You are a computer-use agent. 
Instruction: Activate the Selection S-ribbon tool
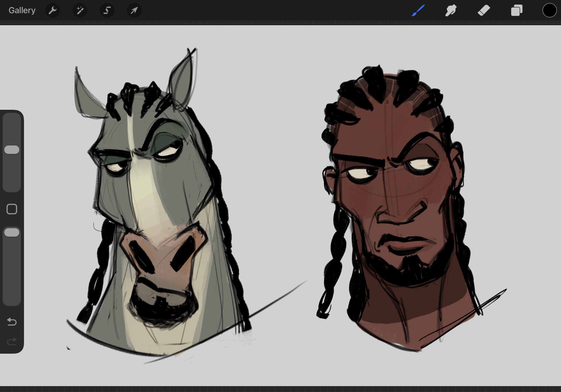point(107,10)
